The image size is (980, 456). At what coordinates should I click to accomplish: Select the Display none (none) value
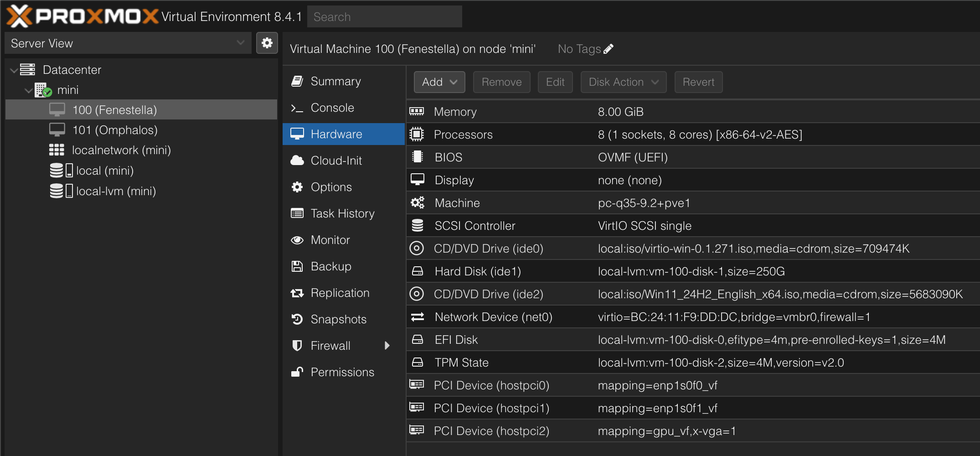click(x=630, y=180)
